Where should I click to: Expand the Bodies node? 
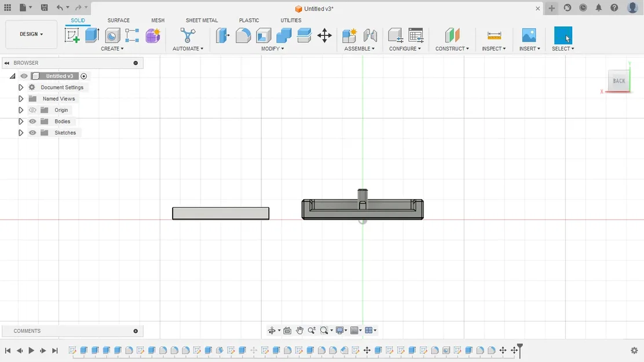point(20,121)
